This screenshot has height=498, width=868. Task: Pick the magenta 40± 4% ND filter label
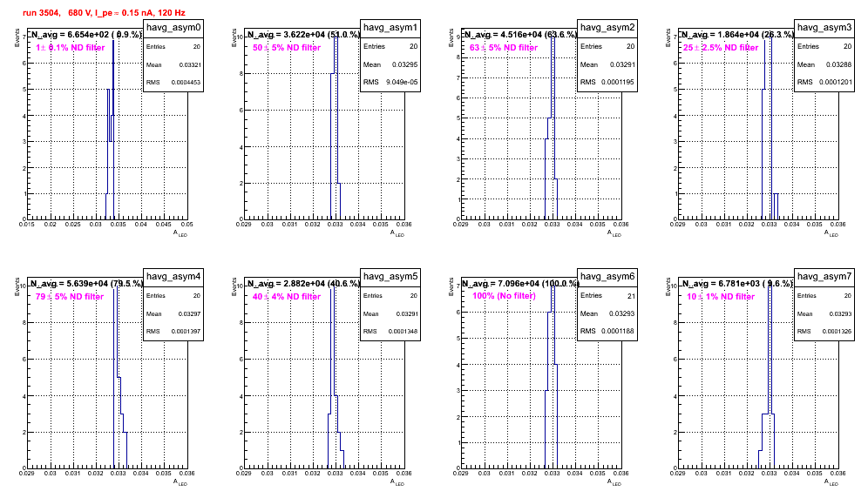point(287,297)
